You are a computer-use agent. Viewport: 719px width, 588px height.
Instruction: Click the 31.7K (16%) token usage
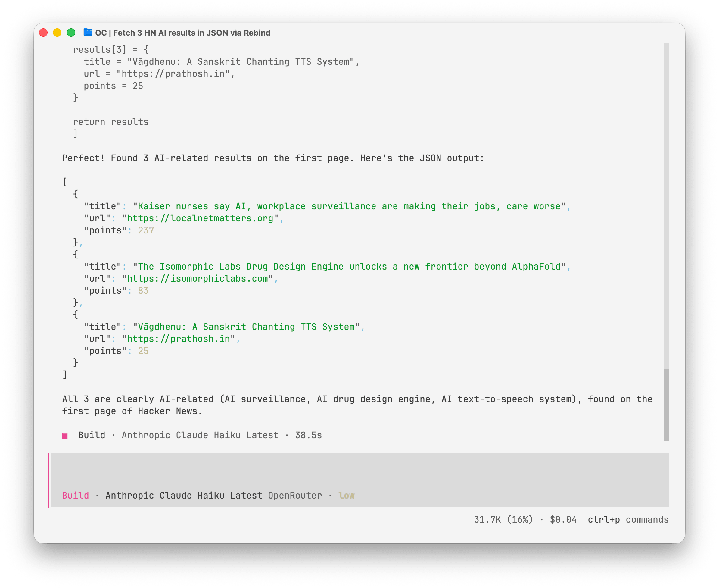[x=503, y=520]
